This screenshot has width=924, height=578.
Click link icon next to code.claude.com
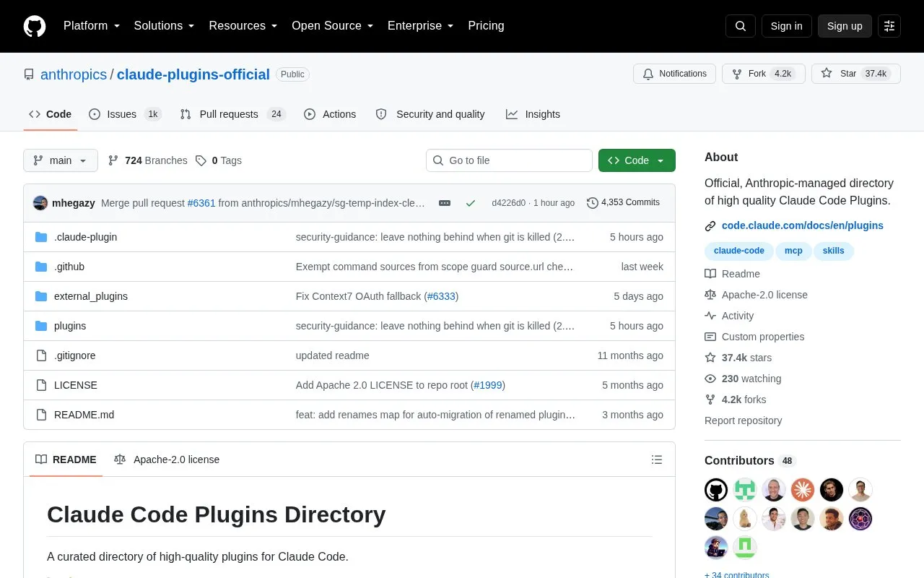pos(710,226)
